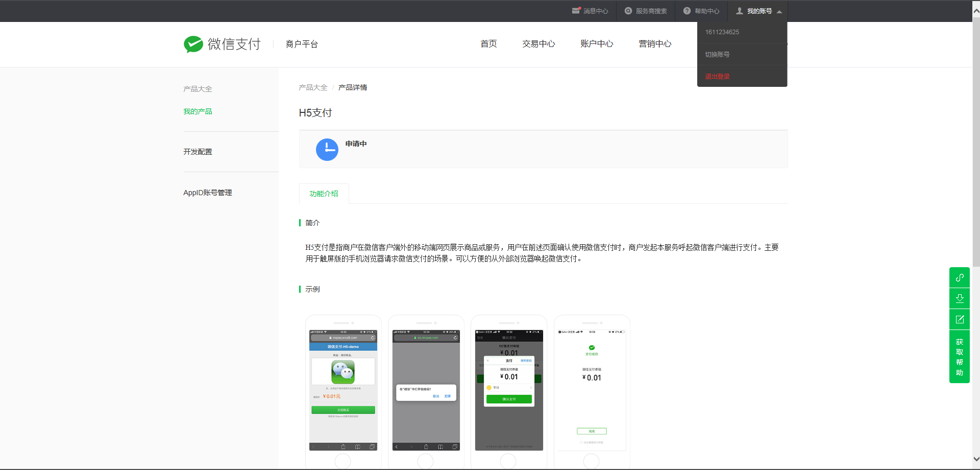The width and height of the screenshot is (980, 470).
Task: Open 营销中心 in main navigation
Action: [x=655, y=44]
